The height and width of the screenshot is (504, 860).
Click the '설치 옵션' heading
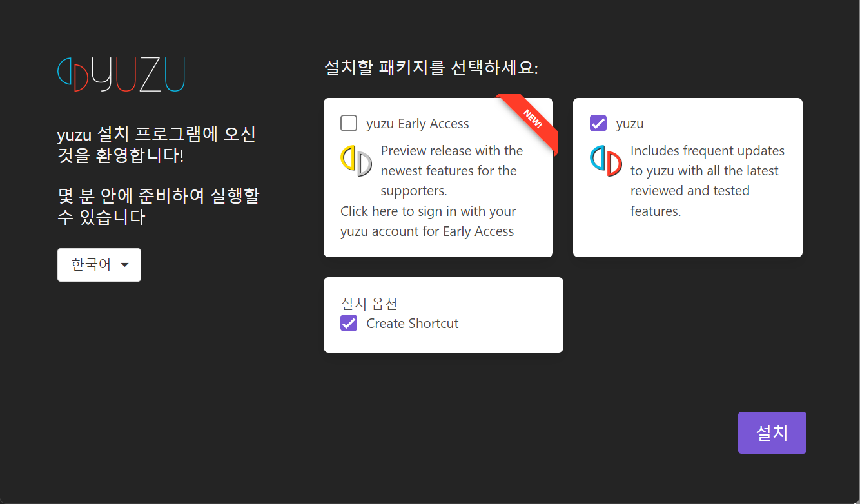(x=369, y=303)
